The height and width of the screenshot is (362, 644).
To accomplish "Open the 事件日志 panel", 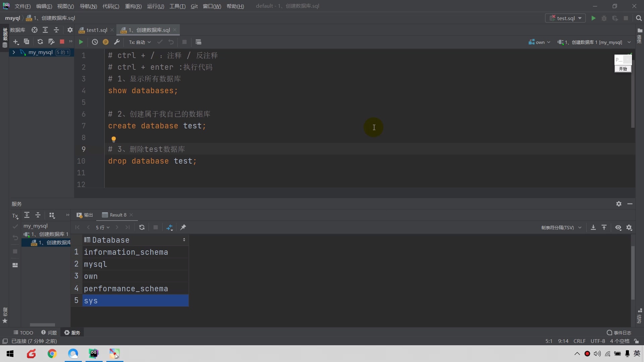I will click(x=621, y=332).
